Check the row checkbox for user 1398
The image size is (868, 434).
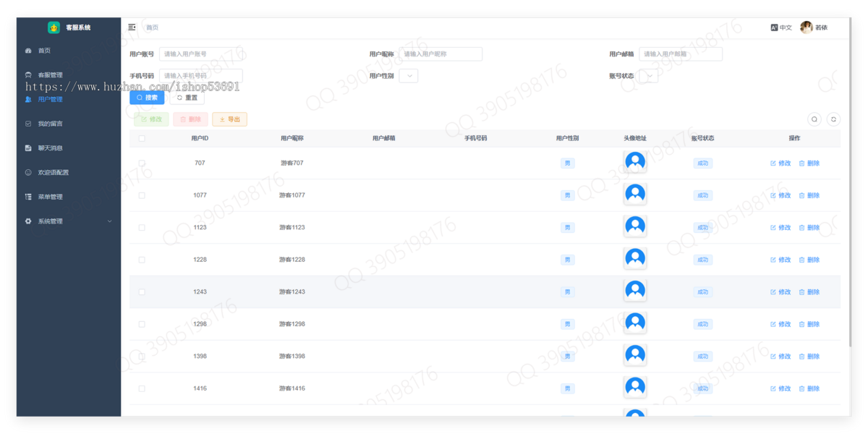[142, 357]
